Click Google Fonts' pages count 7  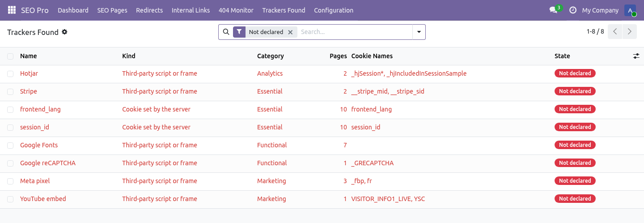click(345, 145)
